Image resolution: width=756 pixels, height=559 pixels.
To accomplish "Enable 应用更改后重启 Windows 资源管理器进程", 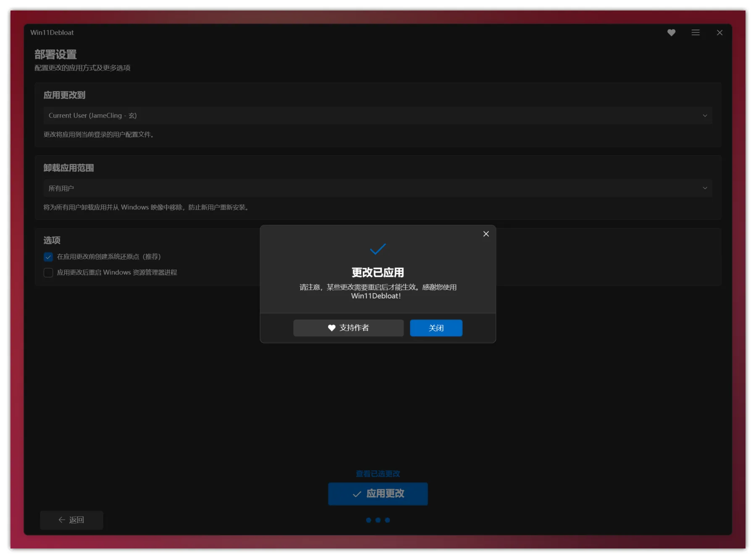I will 48,273.
